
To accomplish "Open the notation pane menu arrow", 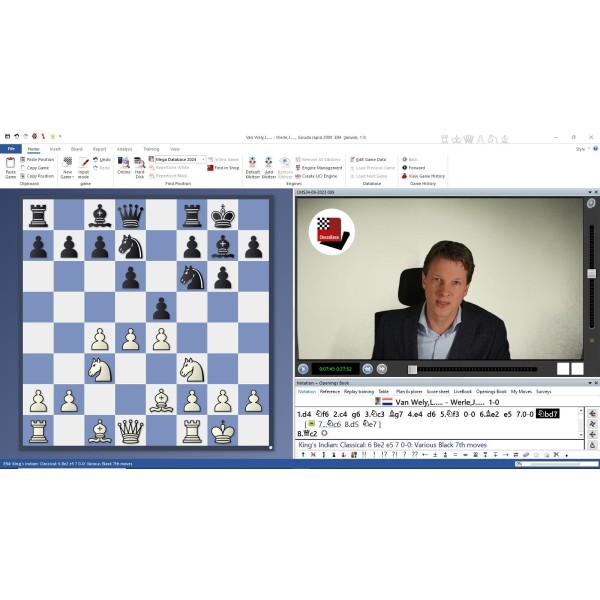I will pos(590,383).
